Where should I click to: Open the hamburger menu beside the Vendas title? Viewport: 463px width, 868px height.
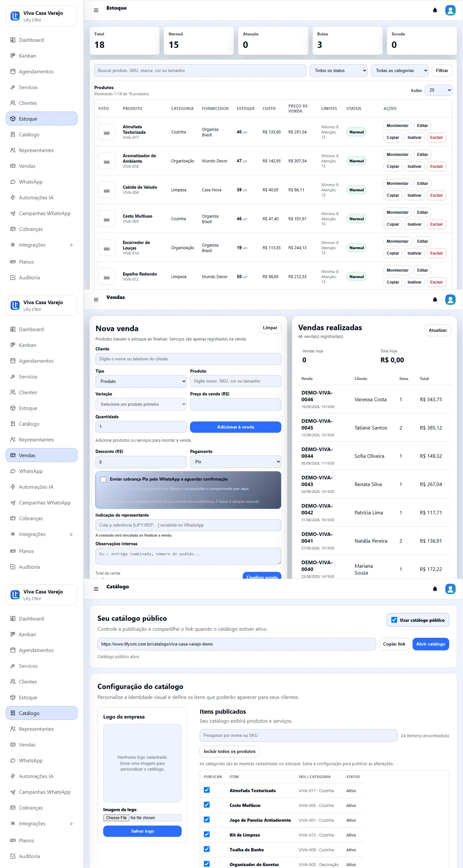pyautogui.click(x=96, y=300)
